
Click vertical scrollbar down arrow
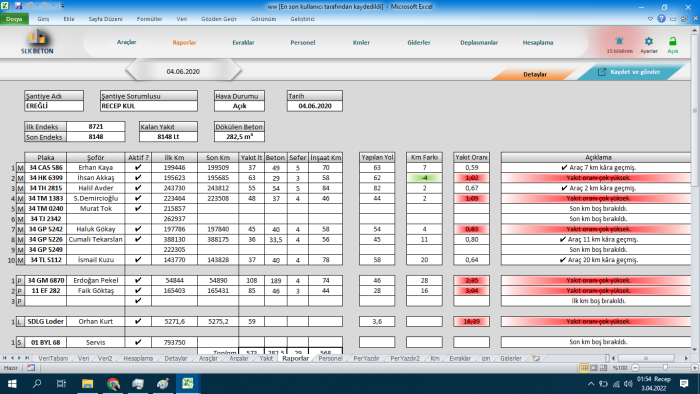[x=695, y=349]
